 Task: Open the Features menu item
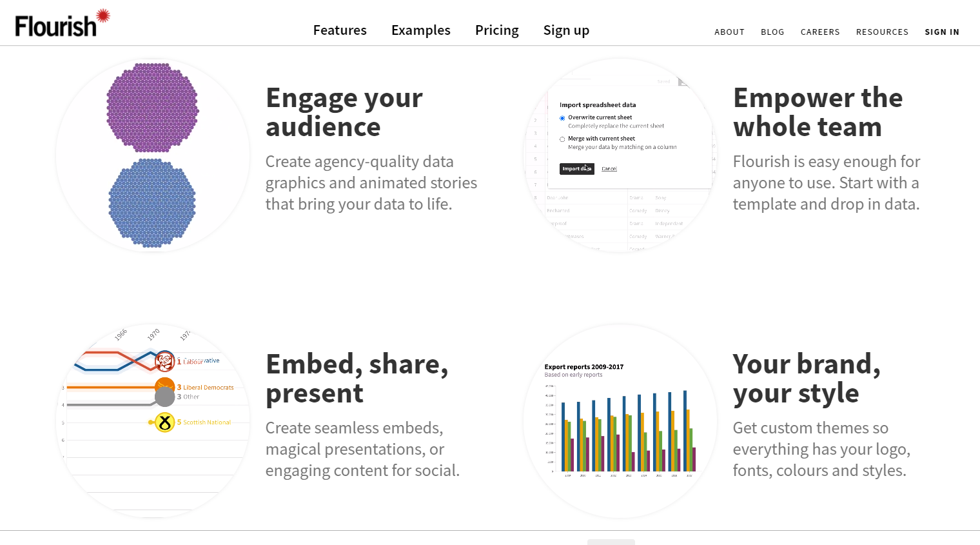pos(340,30)
